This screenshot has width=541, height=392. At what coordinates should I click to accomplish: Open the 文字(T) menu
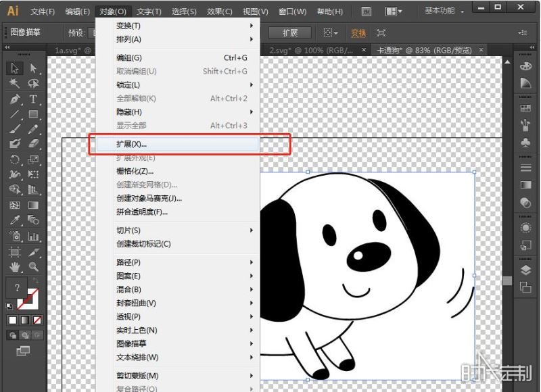click(x=149, y=11)
